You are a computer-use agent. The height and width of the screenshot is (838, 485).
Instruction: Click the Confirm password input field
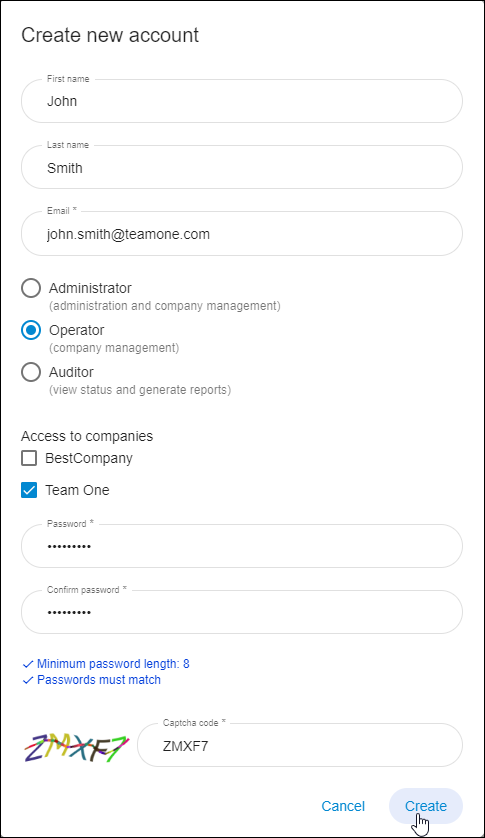pos(242,612)
